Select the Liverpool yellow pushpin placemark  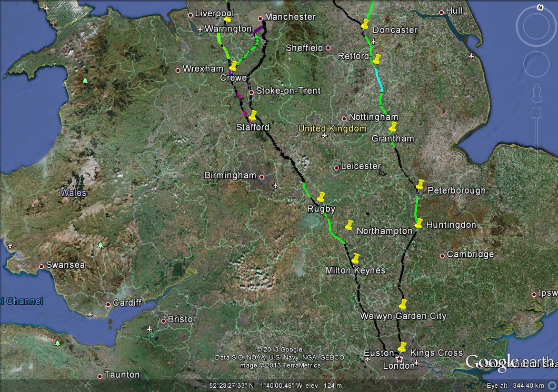[227, 20]
